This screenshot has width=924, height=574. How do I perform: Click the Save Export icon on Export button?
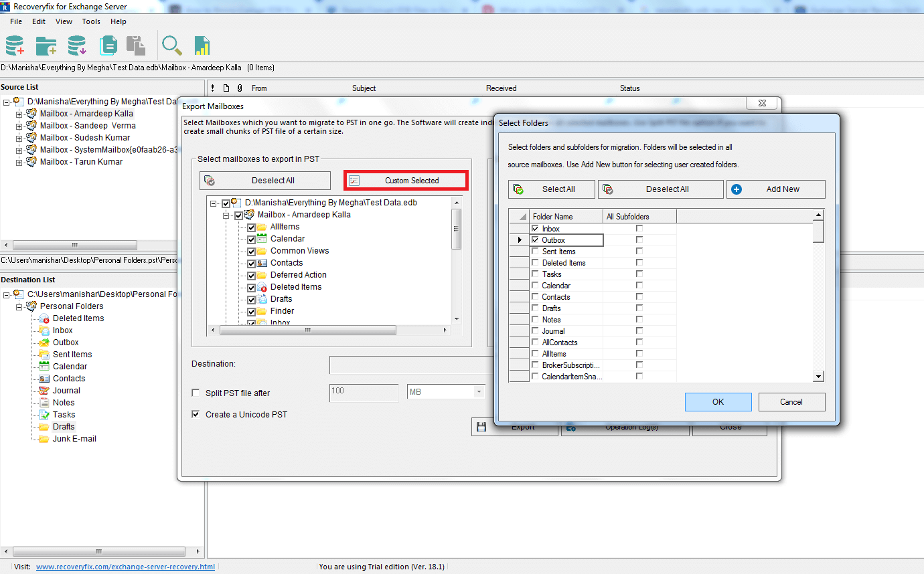(481, 426)
